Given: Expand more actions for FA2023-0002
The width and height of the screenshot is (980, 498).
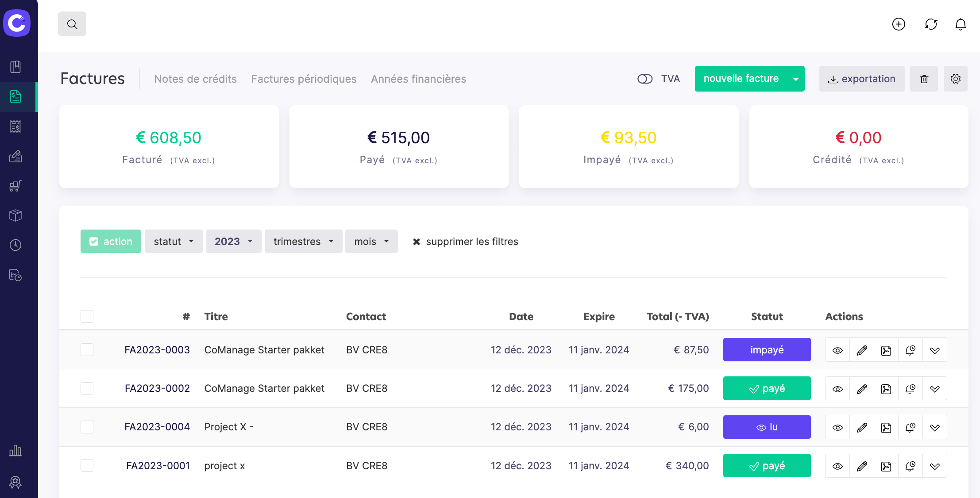Looking at the screenshot, I should (x=935, y=389).
